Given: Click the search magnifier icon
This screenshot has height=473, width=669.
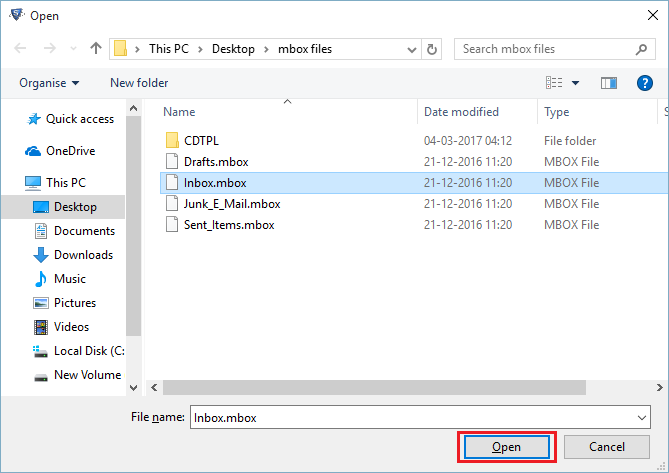Looking at the screenshot, I should coord(641,49).
